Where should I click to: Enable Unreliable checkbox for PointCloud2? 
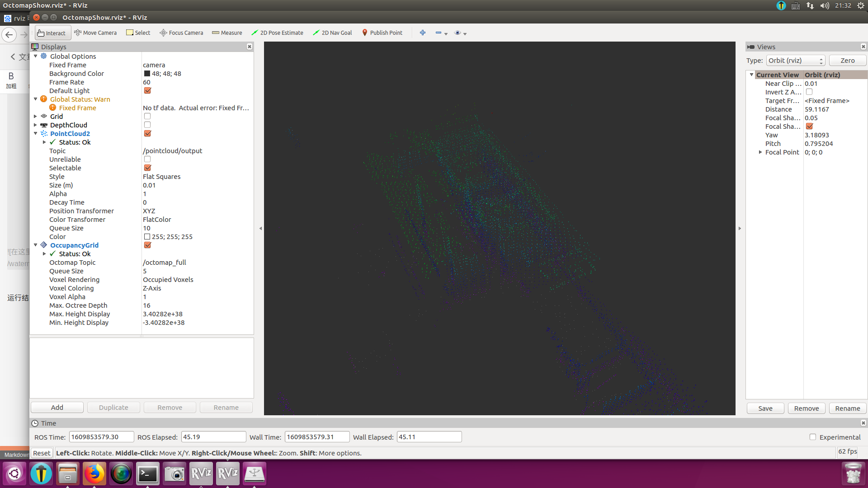pos(147,159)
